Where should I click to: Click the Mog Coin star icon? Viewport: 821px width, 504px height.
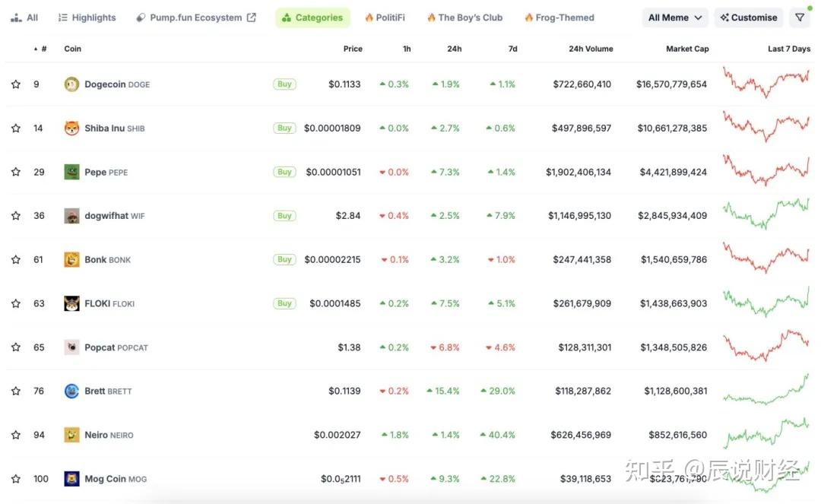16,479
